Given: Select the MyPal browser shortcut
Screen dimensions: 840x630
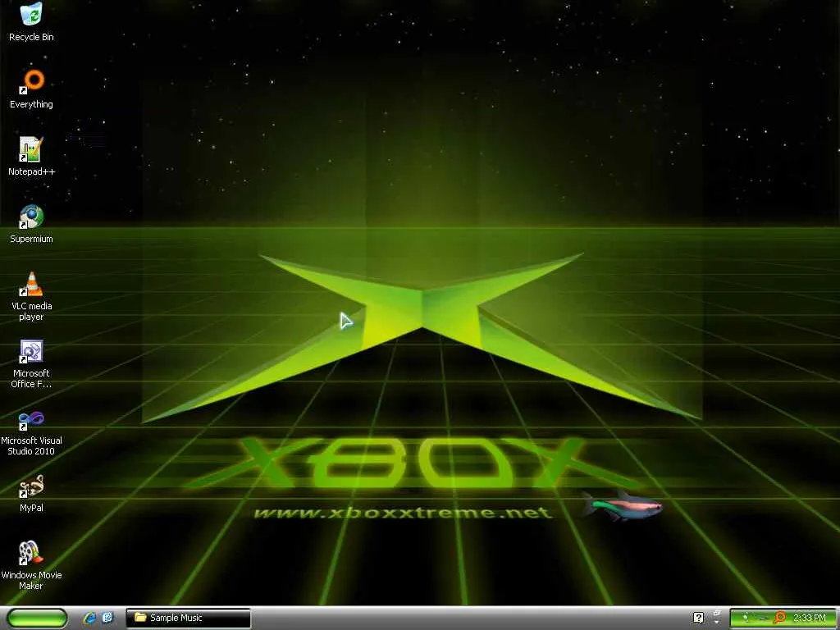Looking at the screenshot, I should (x=31, y=493).
